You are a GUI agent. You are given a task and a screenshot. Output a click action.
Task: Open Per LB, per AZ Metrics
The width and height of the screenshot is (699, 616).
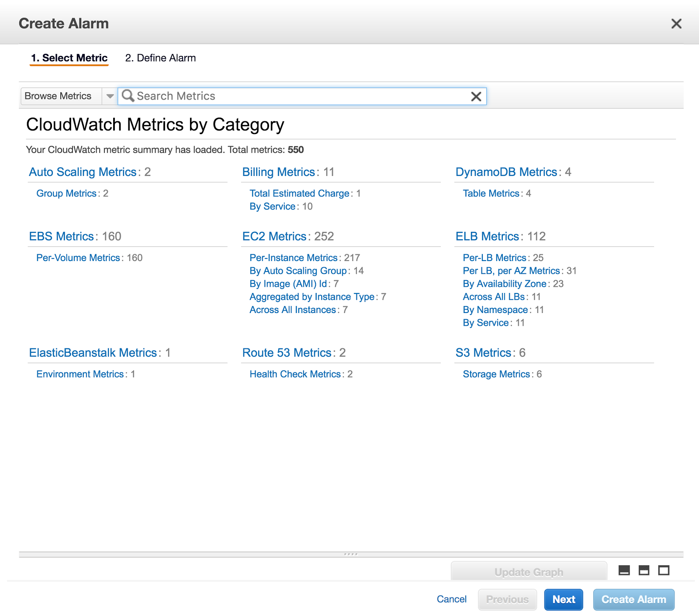[x=511, y=271]
